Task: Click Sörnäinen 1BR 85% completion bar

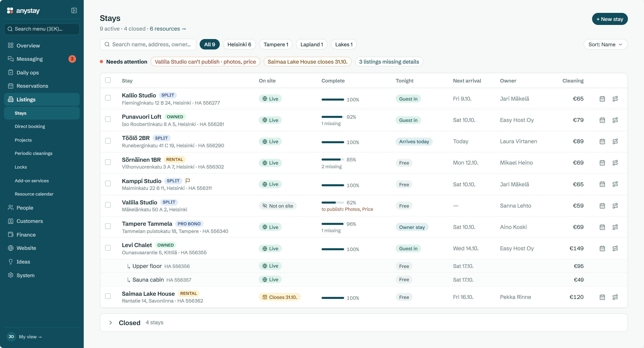Action: (x=333, y=160)
